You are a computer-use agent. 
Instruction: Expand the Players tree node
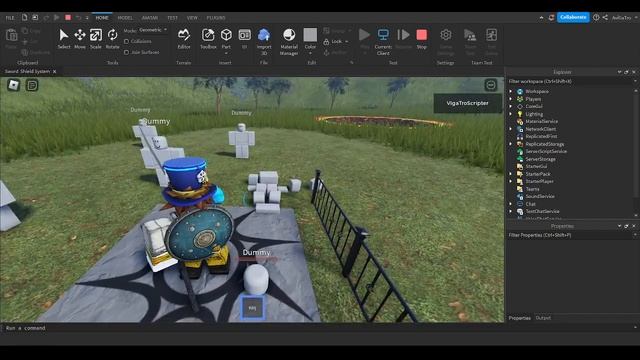click(511, 99)
